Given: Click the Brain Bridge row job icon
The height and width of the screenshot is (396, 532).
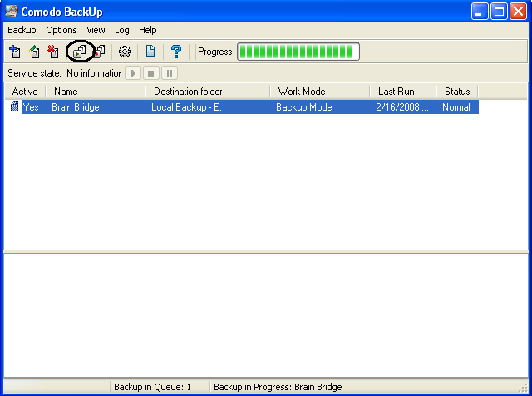Looking at the screenshot, I should coord(14,106).
